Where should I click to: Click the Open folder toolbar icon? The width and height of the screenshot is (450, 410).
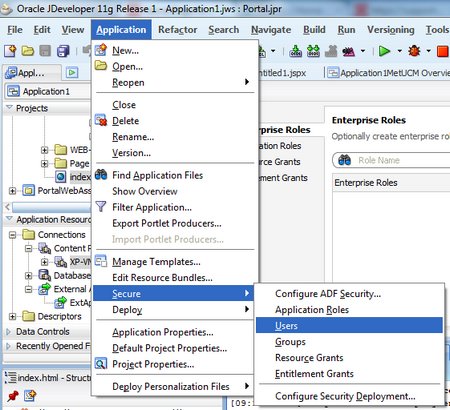[x=28, y=51]
